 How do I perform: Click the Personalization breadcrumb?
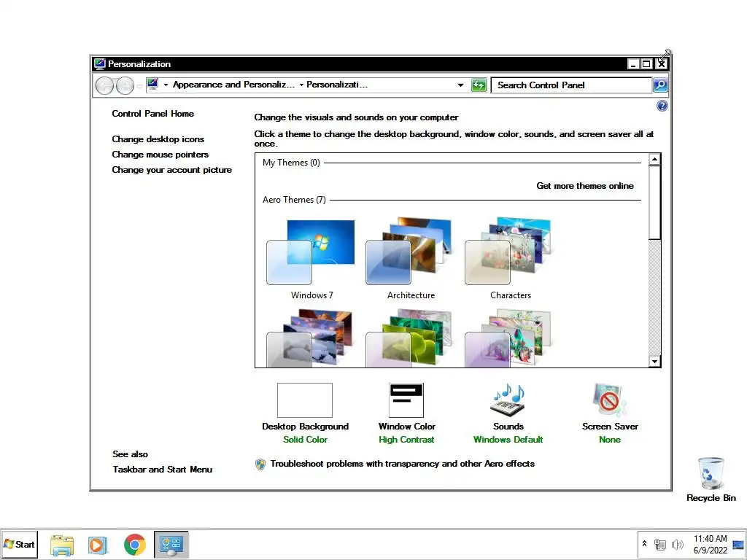coord(337,85)
